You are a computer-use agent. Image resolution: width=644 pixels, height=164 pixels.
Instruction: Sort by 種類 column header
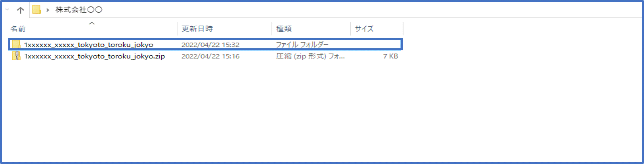284,29
